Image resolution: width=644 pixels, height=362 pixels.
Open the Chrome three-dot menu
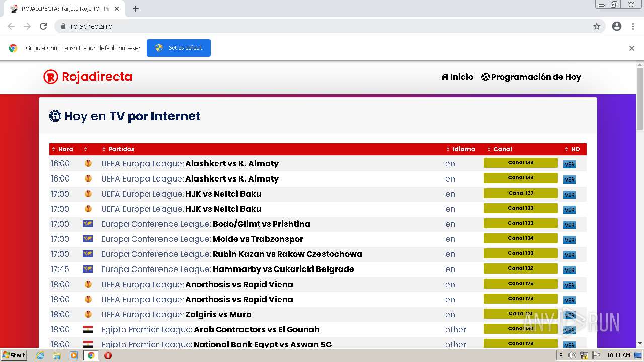(x=633, y=26)
